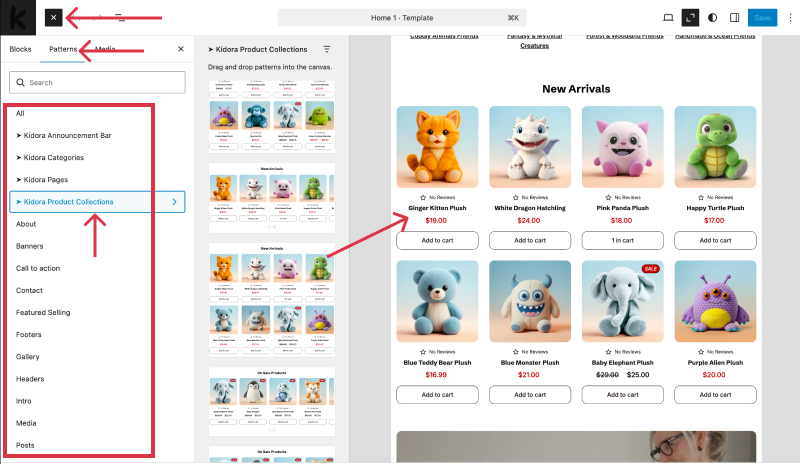
Task: Open the three-dot options menu
Action: [790, 17]
